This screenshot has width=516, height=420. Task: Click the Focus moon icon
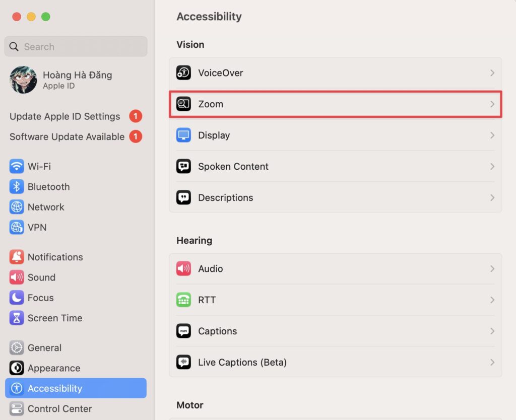tap(17, 298)
